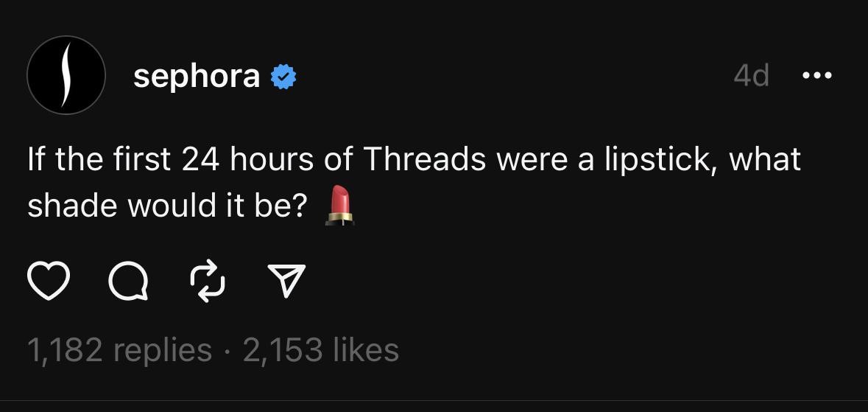
Task: View the 1,182 replies
Action: 119,349
